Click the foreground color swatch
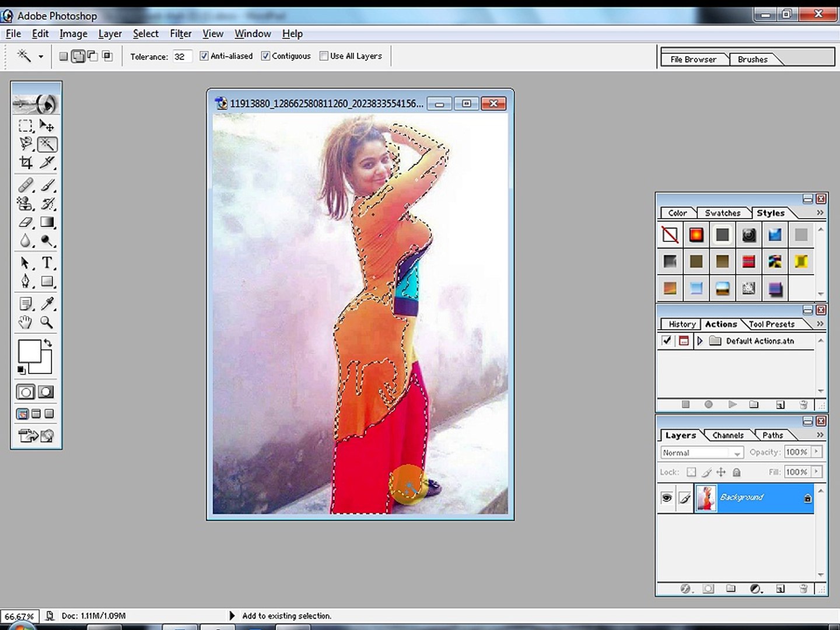This screenshot has width=840, height=630. (29, 351)
